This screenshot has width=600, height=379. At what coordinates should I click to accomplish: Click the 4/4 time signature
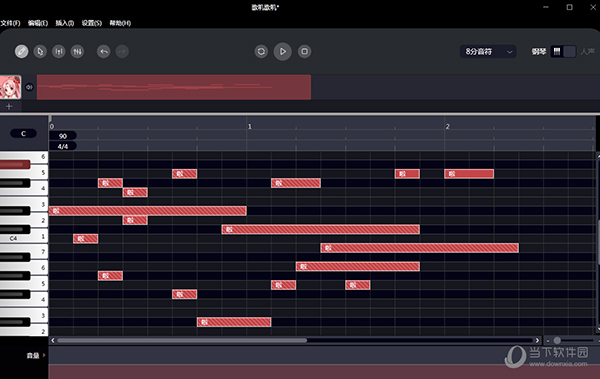(x=63, y=146)
